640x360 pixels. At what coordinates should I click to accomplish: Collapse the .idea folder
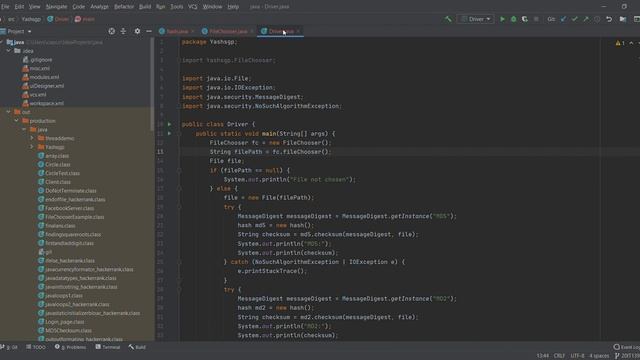tap(9, 51)
